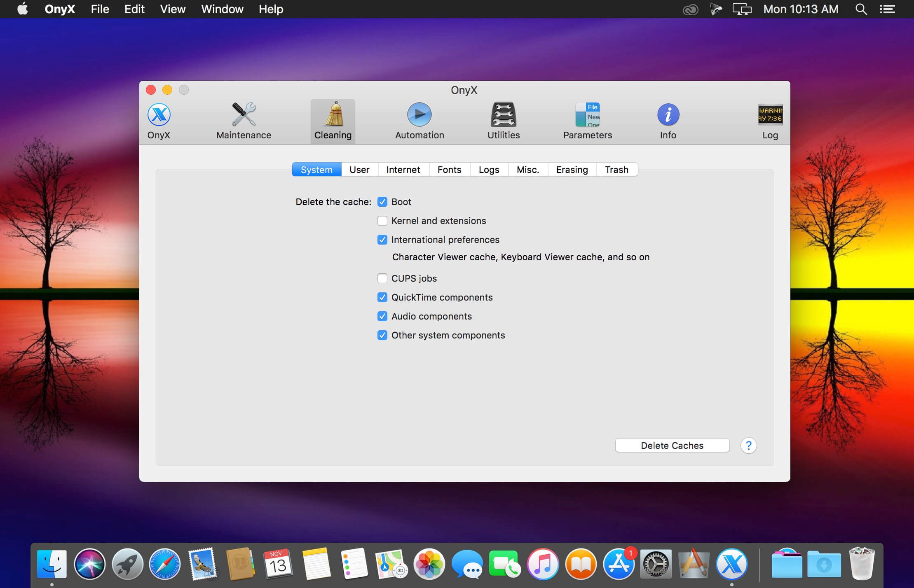Open the Automation pane
Screen dimensions: 914x588
coord(420,121)
